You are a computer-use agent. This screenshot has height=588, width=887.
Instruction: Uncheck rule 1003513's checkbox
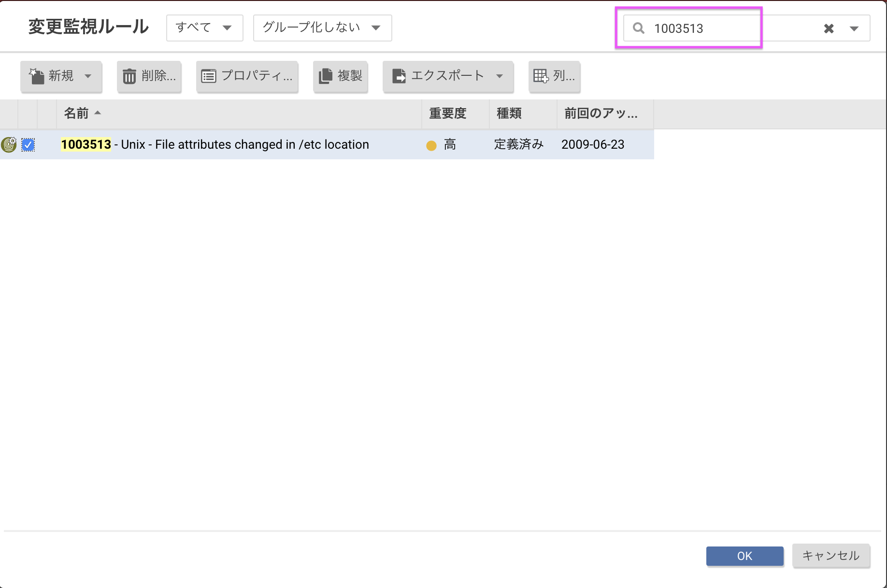(29, 144)
